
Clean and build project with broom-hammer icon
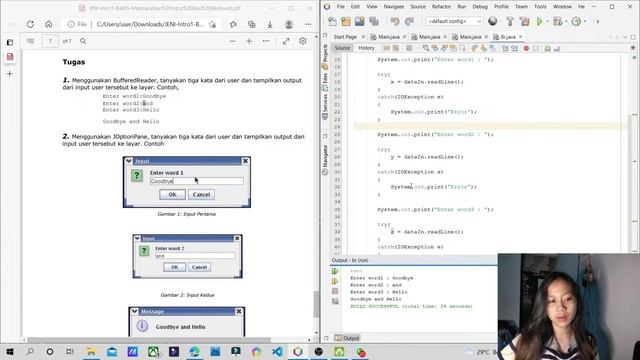coord(524,21)
